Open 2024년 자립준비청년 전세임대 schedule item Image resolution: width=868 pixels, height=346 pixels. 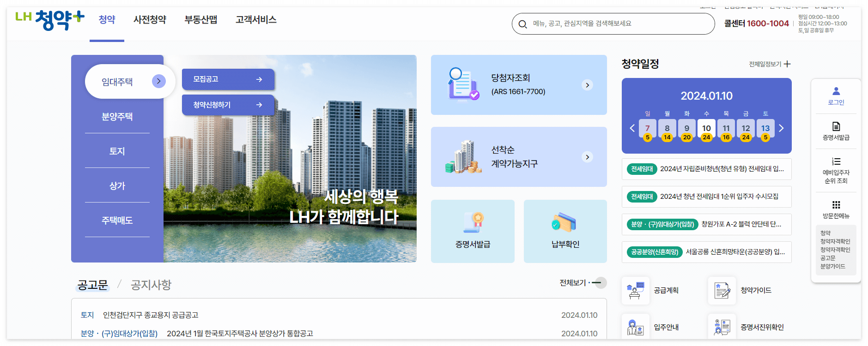click(x=707, y=169)
